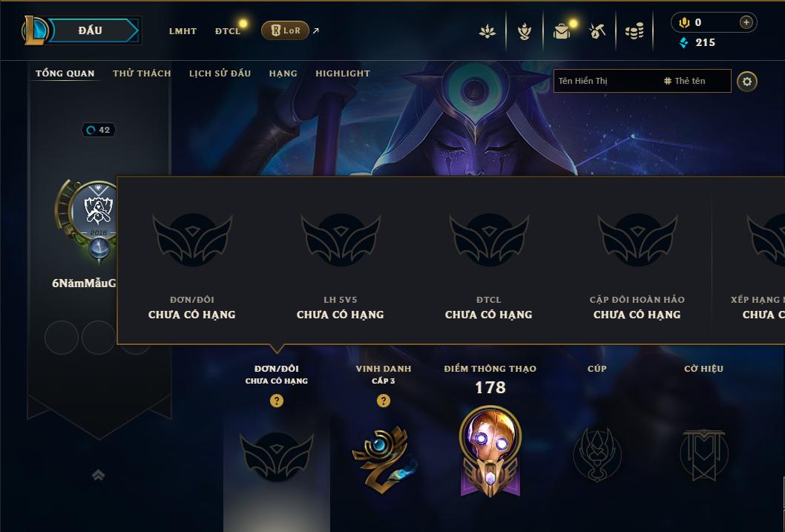Switch to the Lịch Sử Đấu tab
This screenshot has height=532, width=785.
click(x=220, y=73)
